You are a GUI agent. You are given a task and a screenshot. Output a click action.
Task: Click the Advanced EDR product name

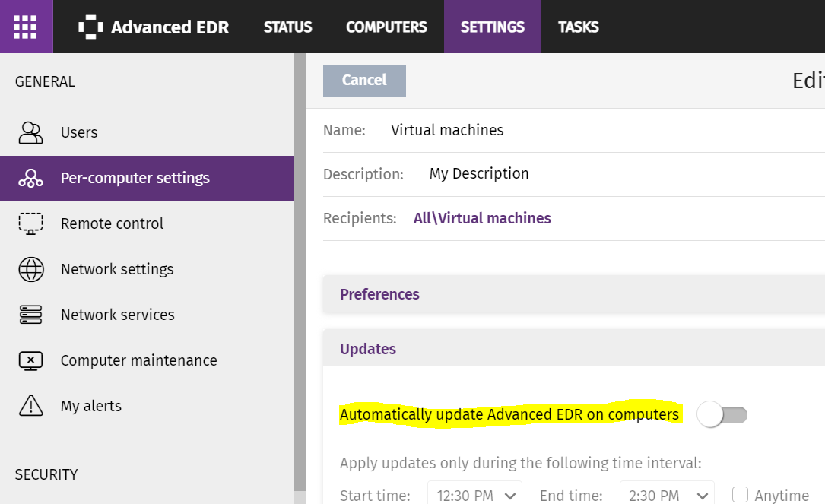pyautogui.click(x=170, y=27)
